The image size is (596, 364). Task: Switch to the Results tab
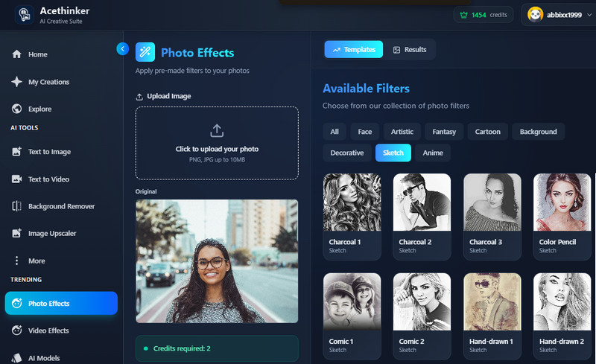409,49
